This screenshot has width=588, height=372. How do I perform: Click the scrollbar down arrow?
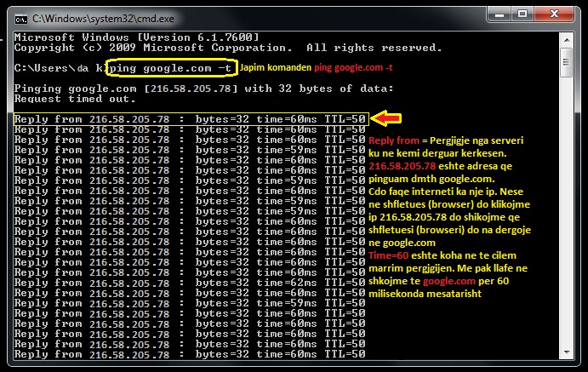click(x=567, y=352)
